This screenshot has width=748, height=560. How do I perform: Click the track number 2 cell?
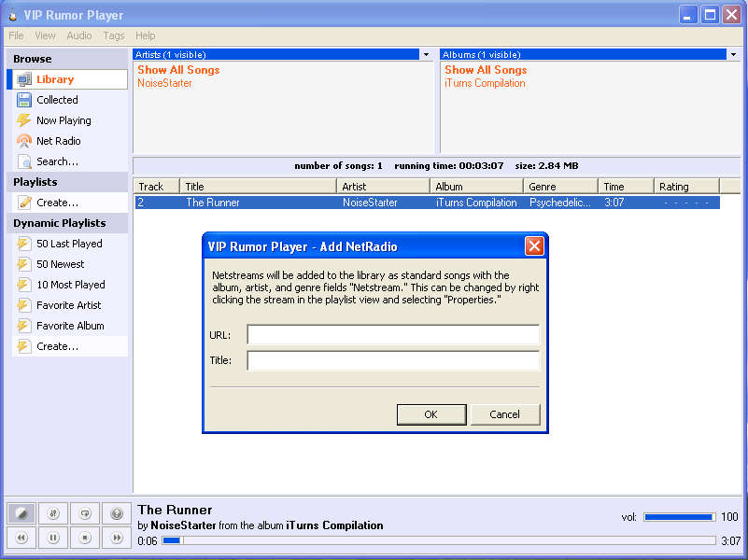(x=141, y=203)
